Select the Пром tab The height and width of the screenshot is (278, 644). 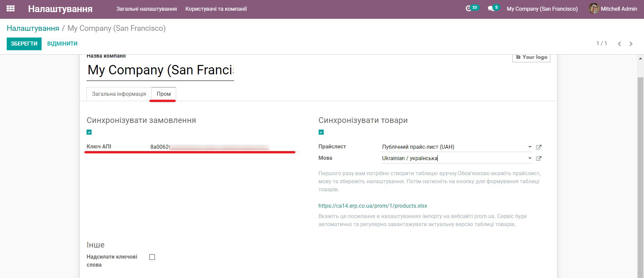click(x=164, y=94)
